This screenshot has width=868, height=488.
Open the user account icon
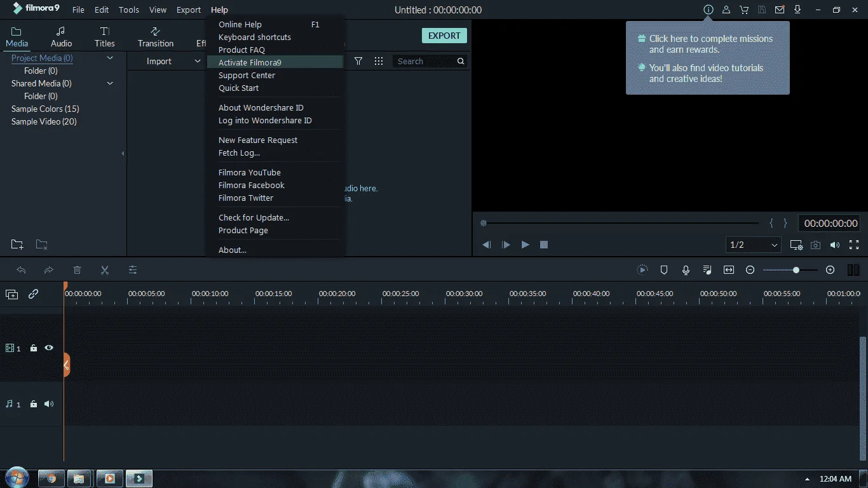tap(726, 10)
